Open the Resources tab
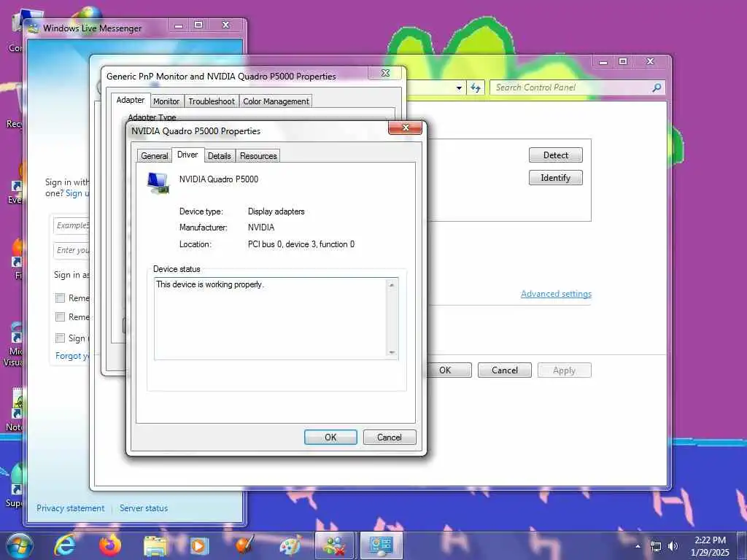 click(x=258, y=156)
